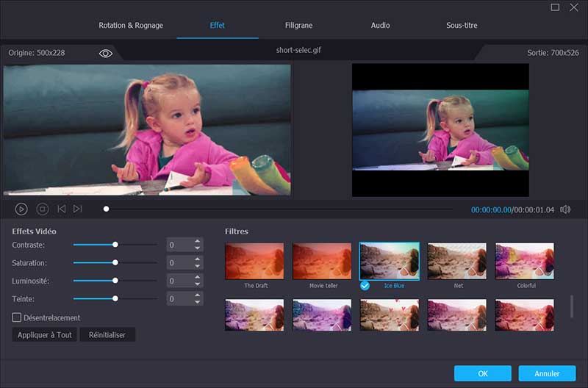Enable the Désentrelacement checkbox
Screen dimensions: 588x388
(17, 317)
